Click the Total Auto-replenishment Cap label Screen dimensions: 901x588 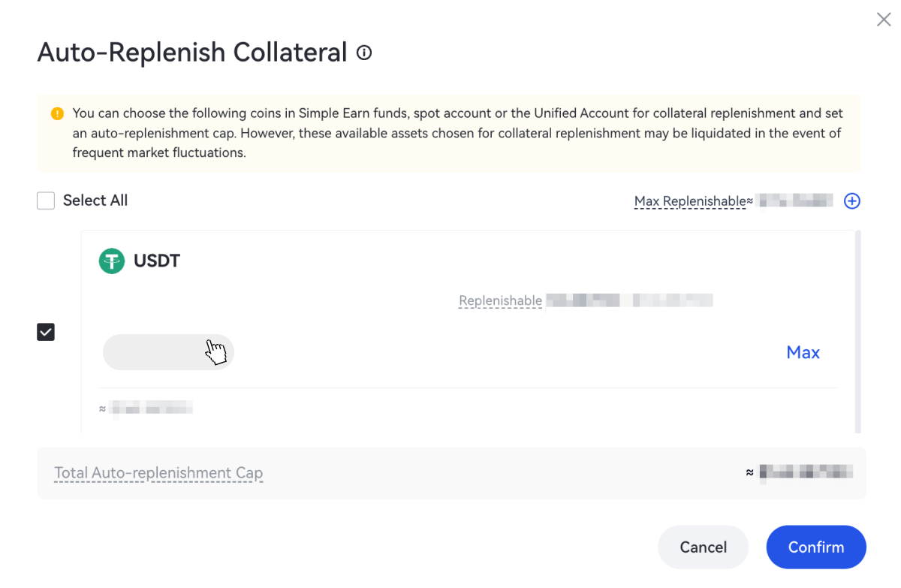[158, 473]
